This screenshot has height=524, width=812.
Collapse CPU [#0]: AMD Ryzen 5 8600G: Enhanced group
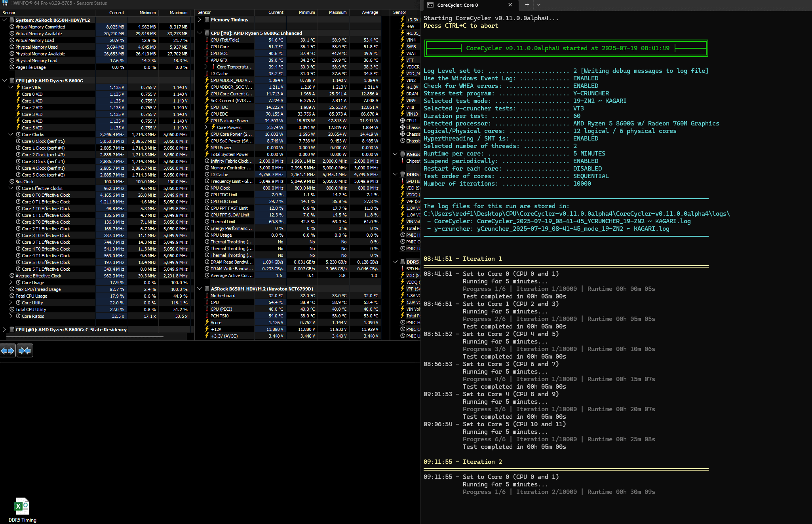pos(200,33)
